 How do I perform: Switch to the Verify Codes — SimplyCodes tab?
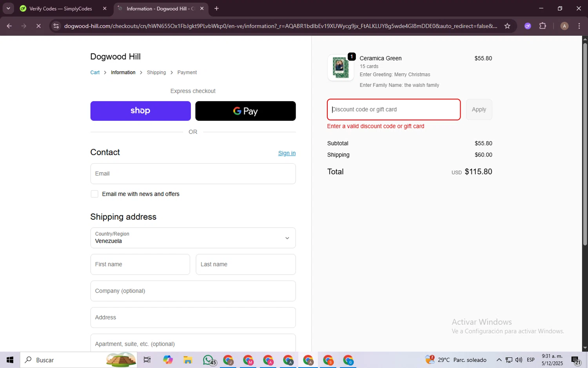61,9
